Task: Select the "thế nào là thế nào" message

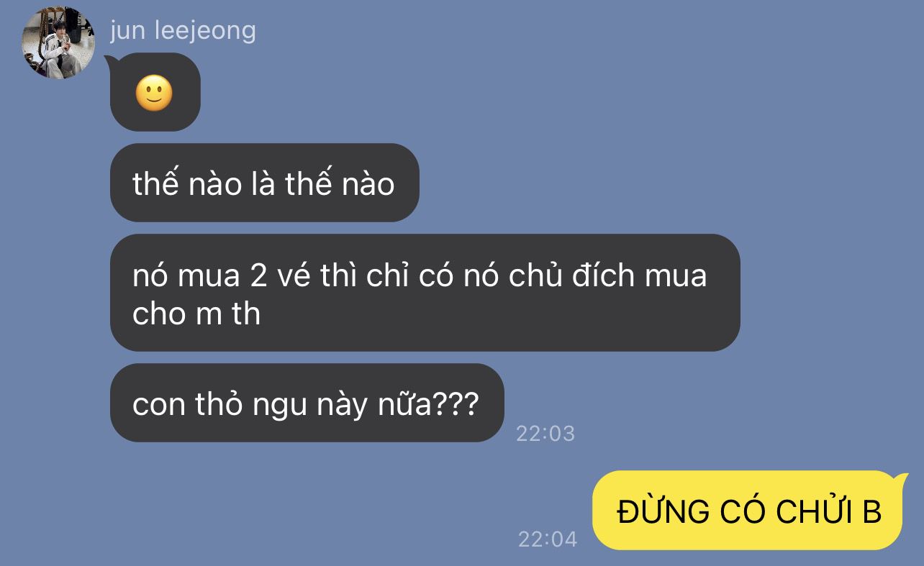Action: coord(264,183)
